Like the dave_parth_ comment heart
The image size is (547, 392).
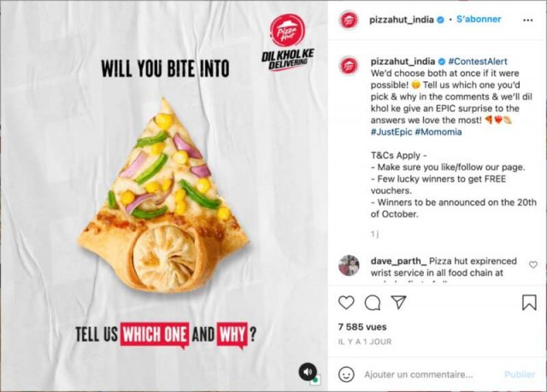tap(533, 265)
